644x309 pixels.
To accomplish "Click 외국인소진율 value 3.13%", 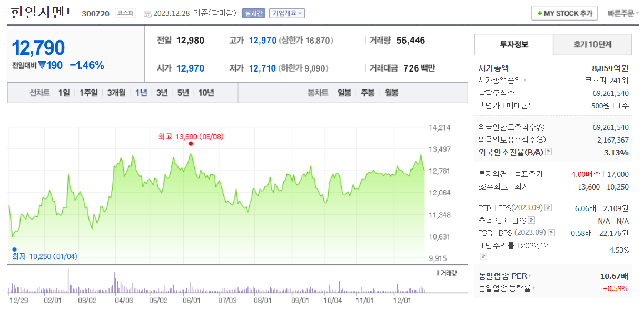I will click(x=616, y=153).
